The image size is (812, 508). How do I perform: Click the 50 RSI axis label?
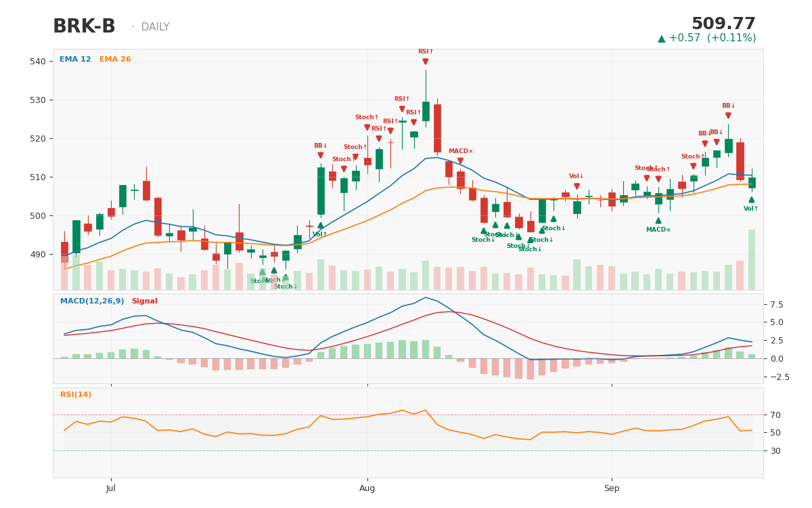[775, 433]
